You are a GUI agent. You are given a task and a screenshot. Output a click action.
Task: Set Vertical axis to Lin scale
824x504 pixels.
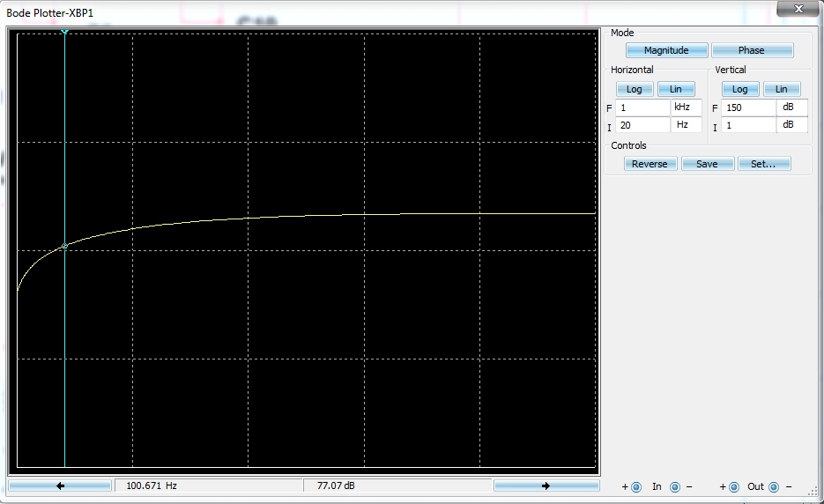point(781,89)
